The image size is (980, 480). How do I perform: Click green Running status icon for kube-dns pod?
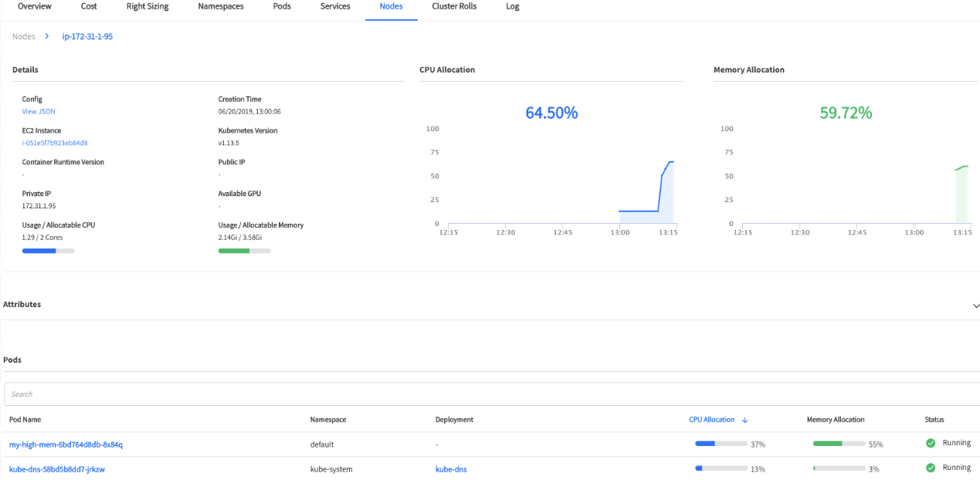(931, 468)
